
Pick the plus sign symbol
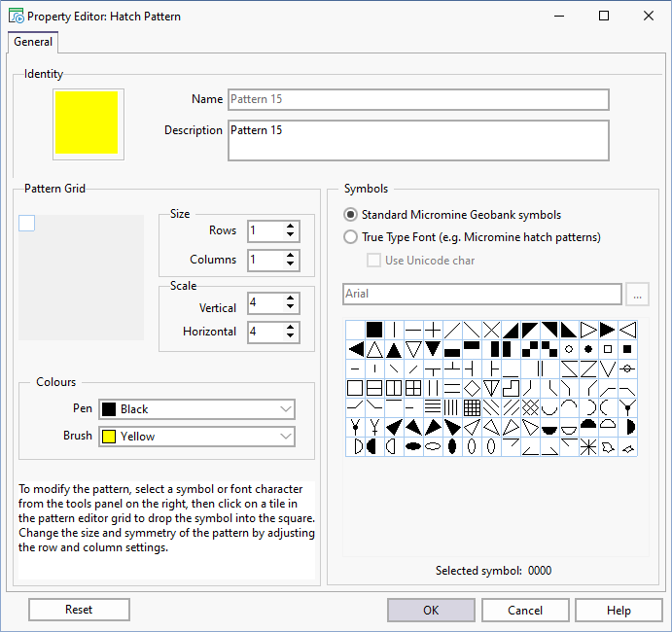coord(433,330)
